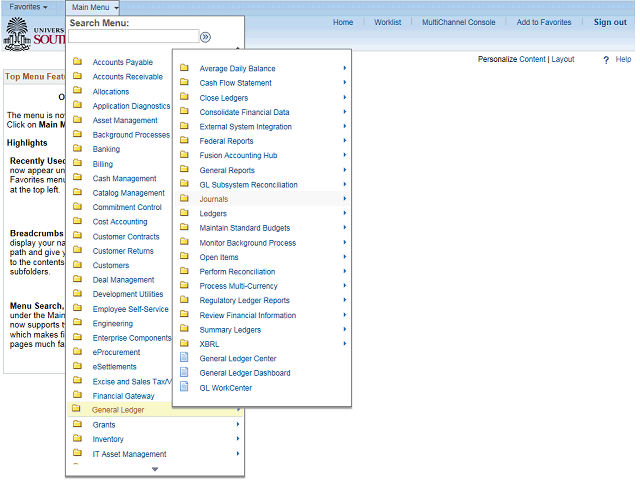Click the GL WorkCenter page icon
Viewport: 640px width, 480px height.
[x=184, y=387]
